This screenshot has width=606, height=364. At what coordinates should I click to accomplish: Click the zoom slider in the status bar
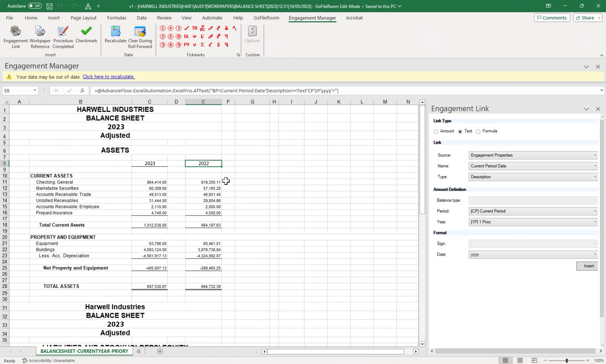point(566,360)
